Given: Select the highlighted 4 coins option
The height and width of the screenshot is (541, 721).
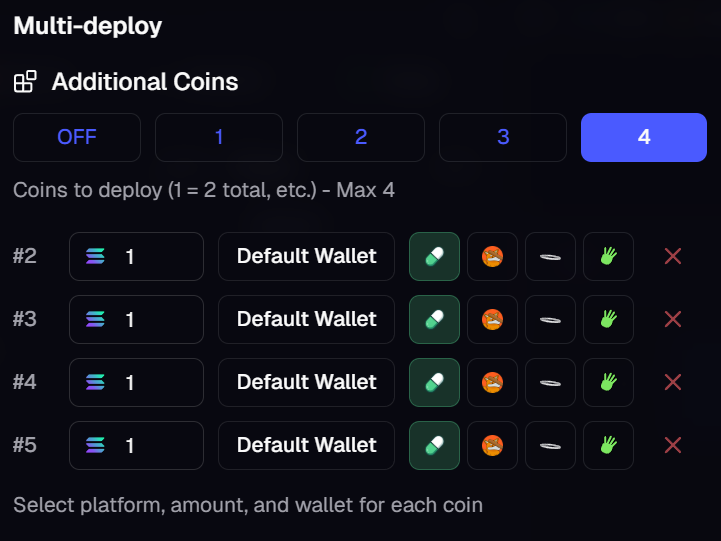Looking at the screenshot, I should tap(644, 137).
